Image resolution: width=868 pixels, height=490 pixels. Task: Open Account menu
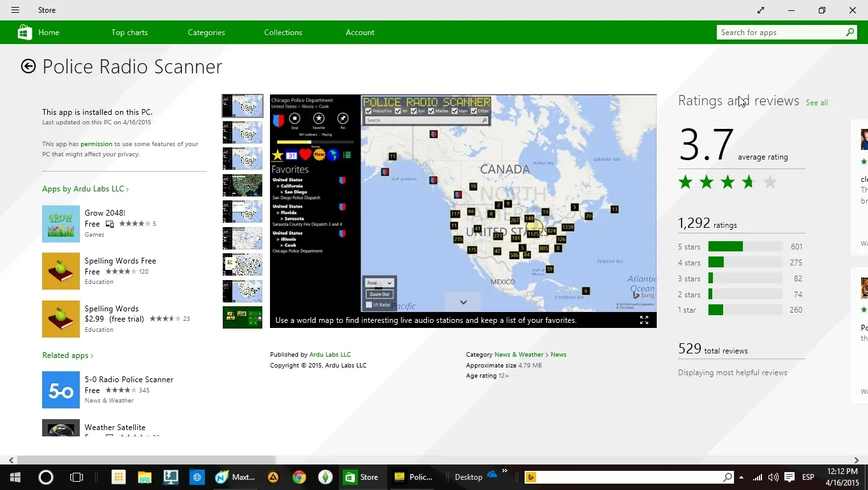[x=360, y=33]
